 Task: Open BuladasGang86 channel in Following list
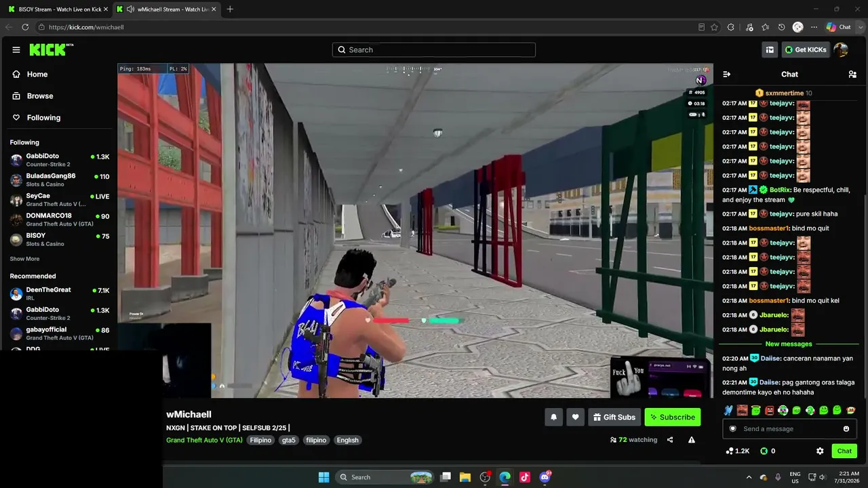(60, 180)
